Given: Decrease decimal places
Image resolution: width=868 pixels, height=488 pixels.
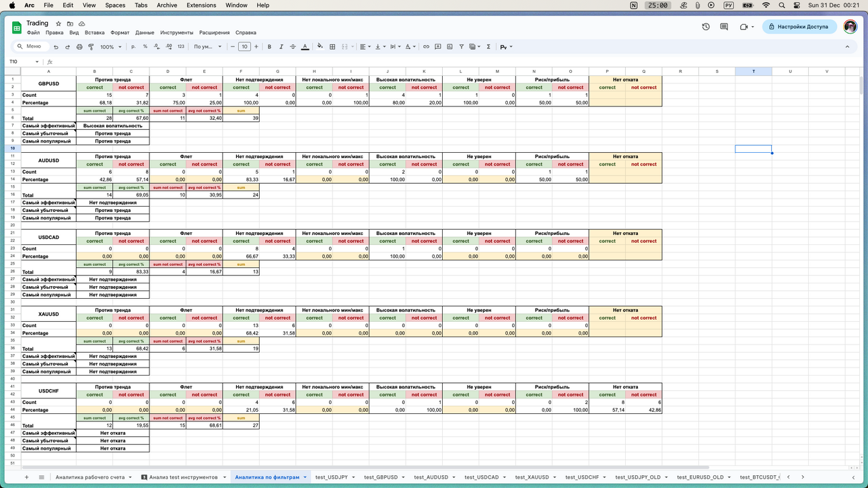Looking at the screenshot, I should [157, 47].
